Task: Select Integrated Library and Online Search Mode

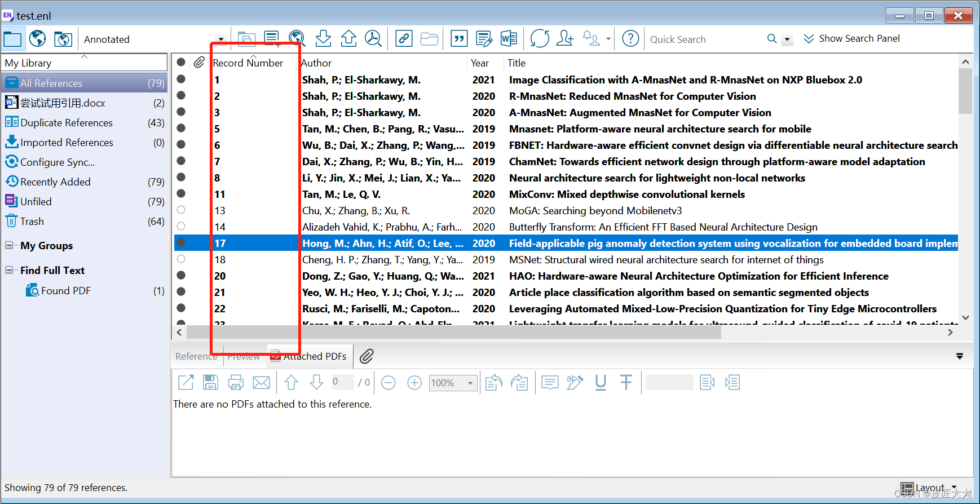Action: (63, 39)
